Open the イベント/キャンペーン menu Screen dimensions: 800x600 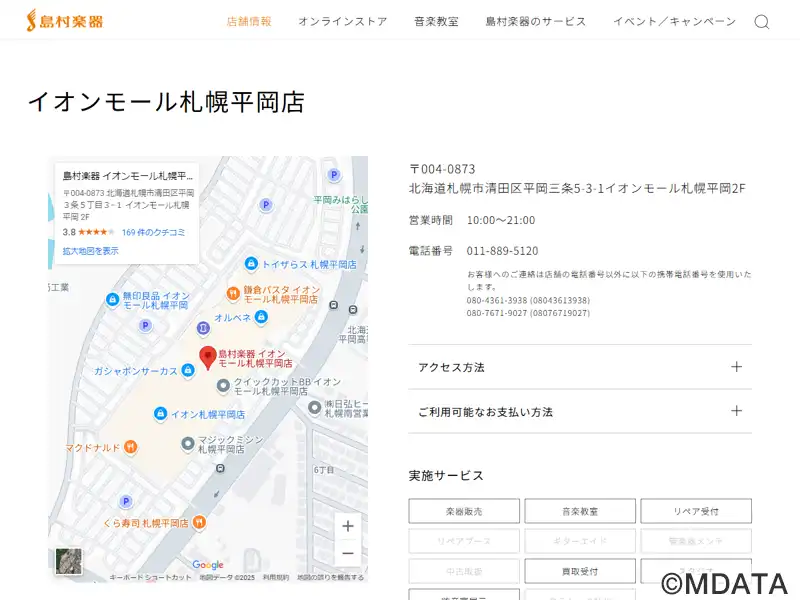coord(674,21)
